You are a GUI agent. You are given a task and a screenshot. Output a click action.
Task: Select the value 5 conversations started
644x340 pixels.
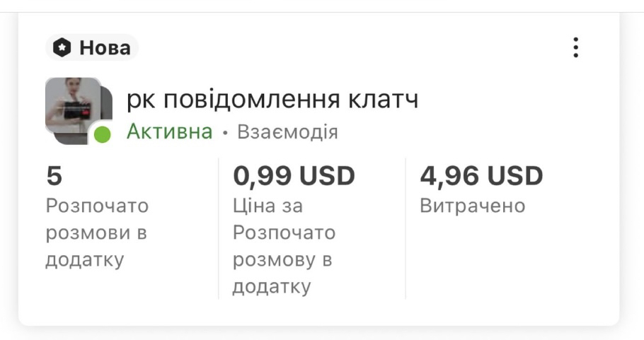click(x=54, y=175)
